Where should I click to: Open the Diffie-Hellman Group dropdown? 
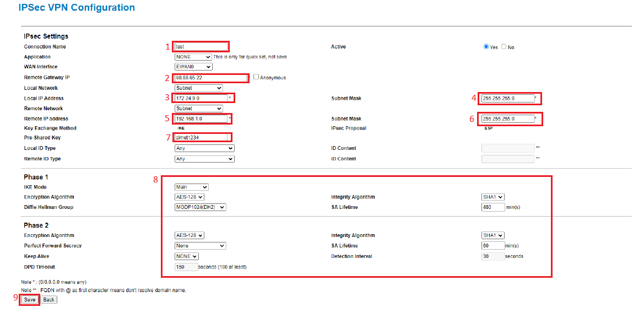coord(200,207)
